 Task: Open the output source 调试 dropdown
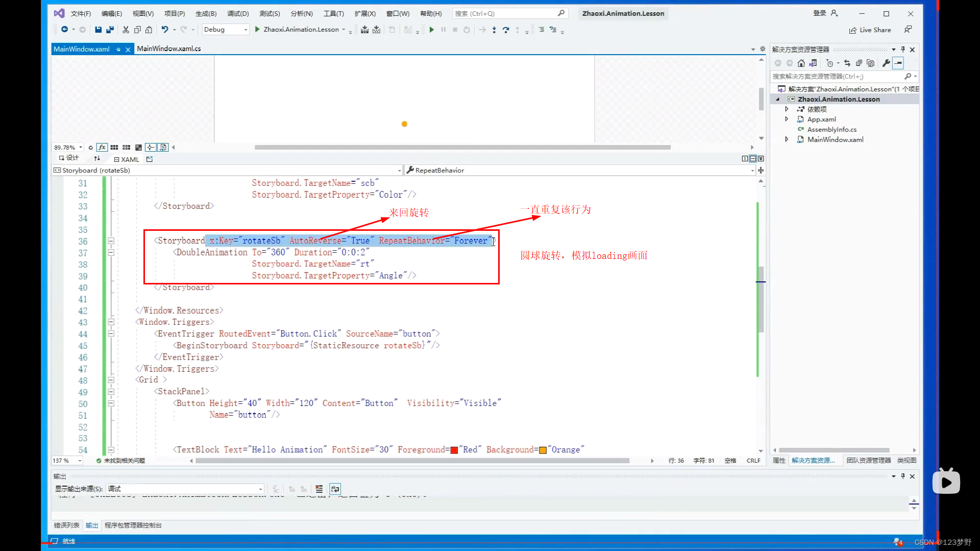185,489
